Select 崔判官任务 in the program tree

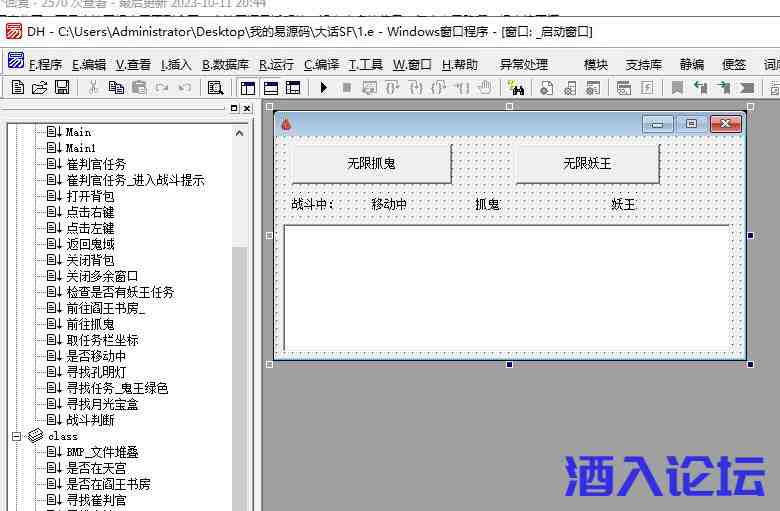(x=96, y=164)
